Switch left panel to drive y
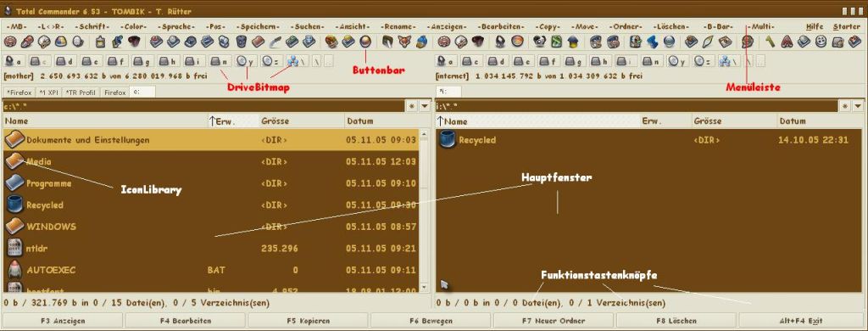Image resolution: width=868 pixels, height=331 pixels. click(245, 62)
